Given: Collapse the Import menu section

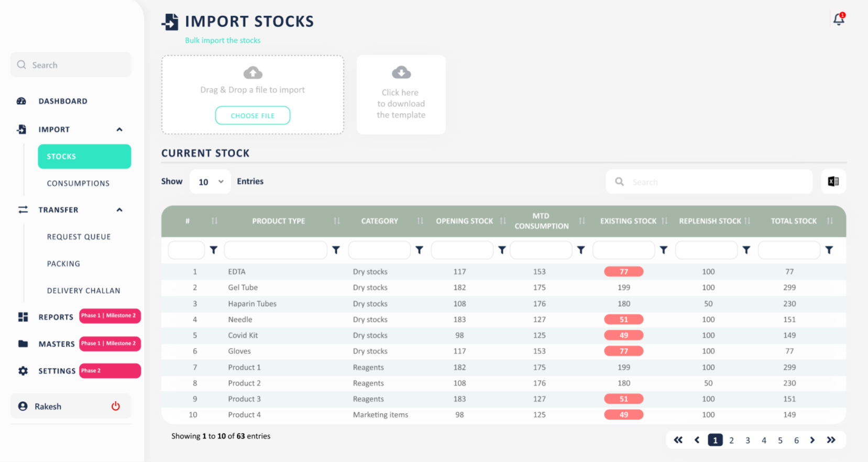Looking at the screenshot, I should tap(119, 129).
